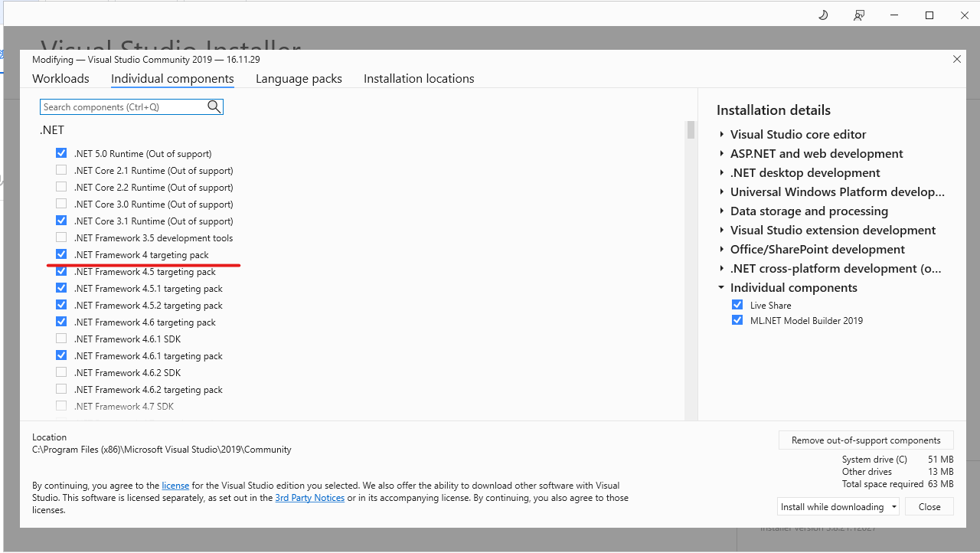The height and width of the screenshot is (553, 980).
Task: Switch to Workloads tab
Action: click(60, 79)
